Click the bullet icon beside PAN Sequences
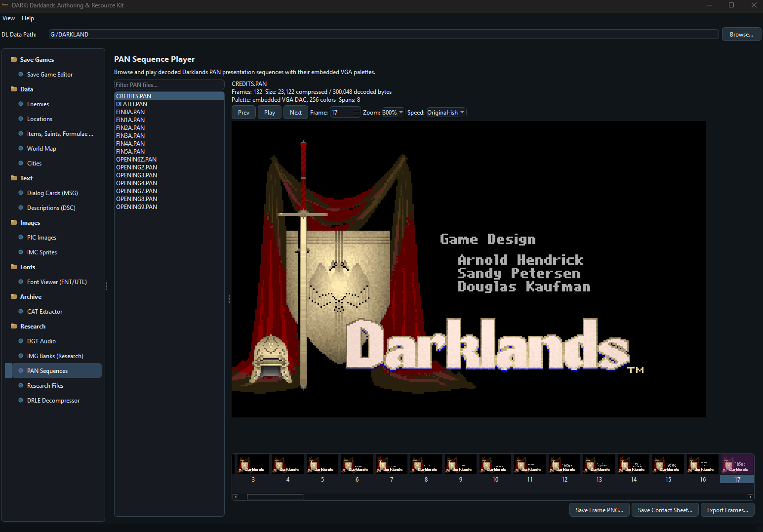The height and width of the screenshot is (532, 763). coord(21,370)
